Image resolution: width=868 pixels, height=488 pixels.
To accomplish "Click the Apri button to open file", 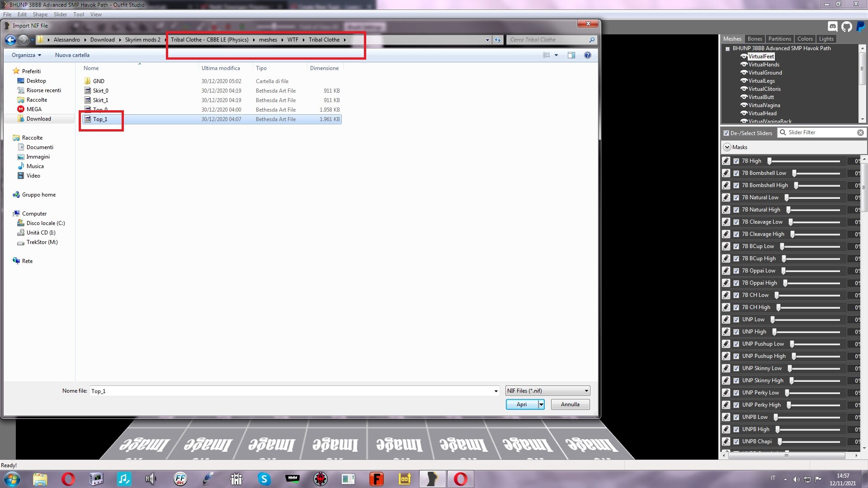I will click(522, 404).
